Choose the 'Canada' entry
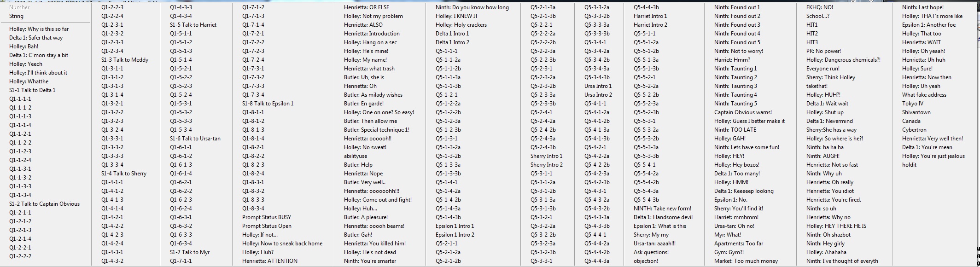 pos(911,121)
